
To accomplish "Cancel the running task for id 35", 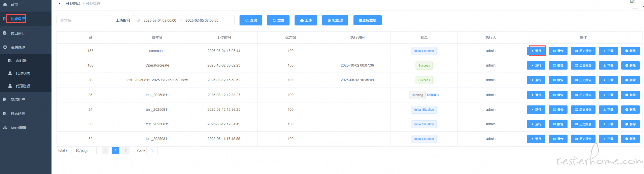I will click(x=433, y=95).
